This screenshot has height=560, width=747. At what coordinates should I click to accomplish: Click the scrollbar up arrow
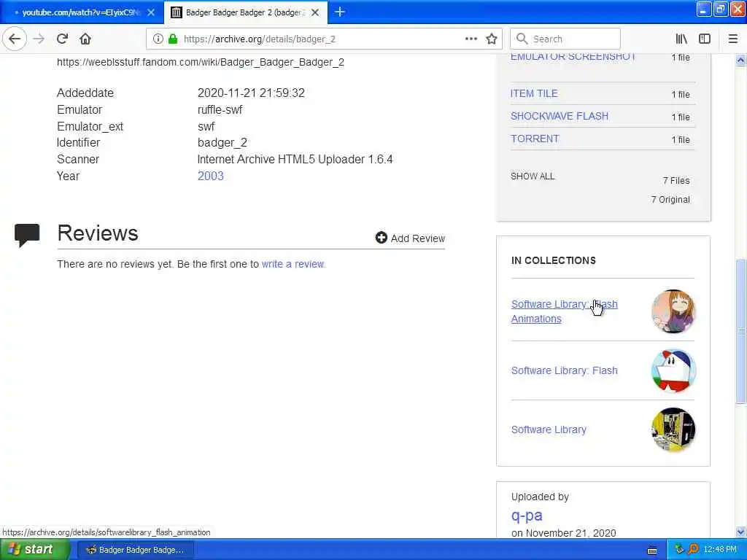(740, 60)
